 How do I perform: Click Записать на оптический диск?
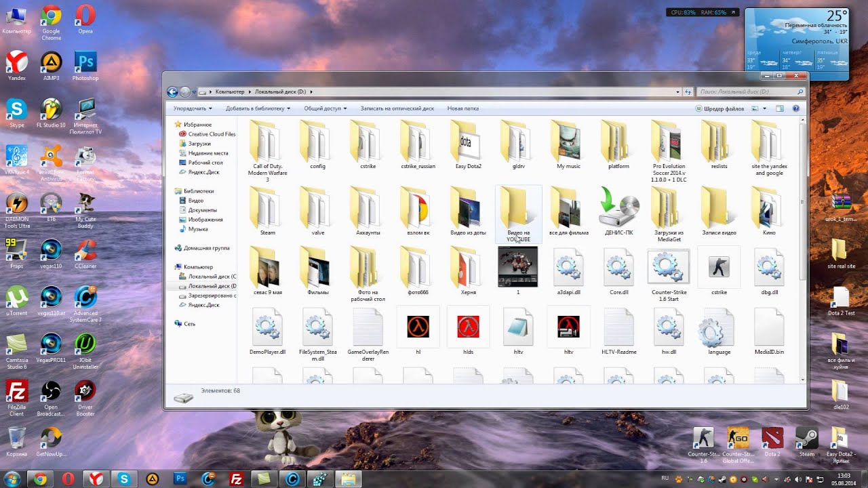[397, 108]
